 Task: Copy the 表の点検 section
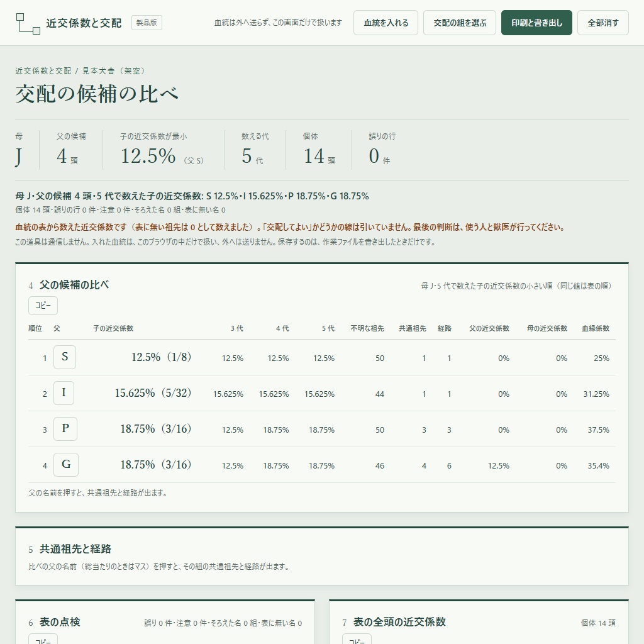pyautogui.click(x=43, y=639)
